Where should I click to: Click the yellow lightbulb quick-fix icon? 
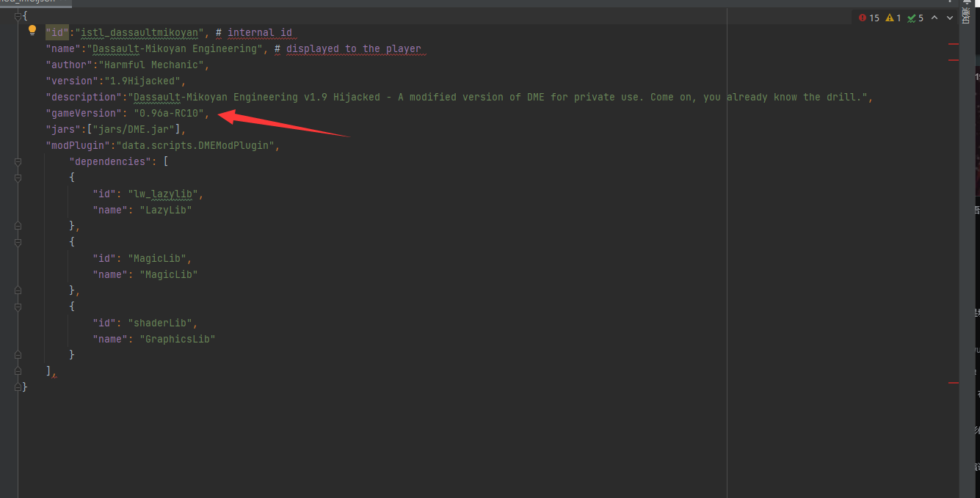click(x=32, y=31)
